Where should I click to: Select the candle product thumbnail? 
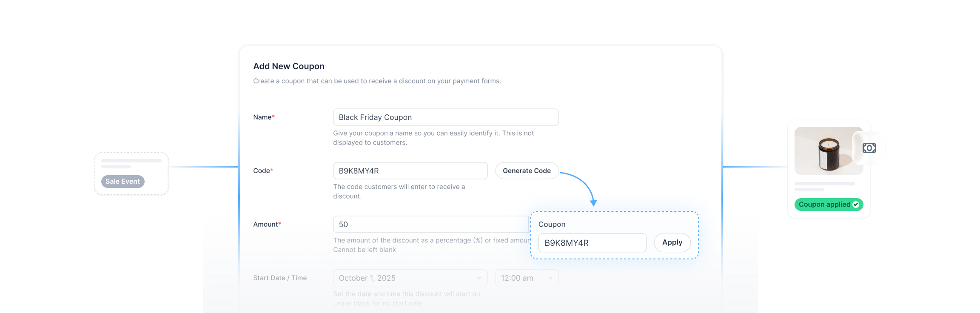click(828, 151)
